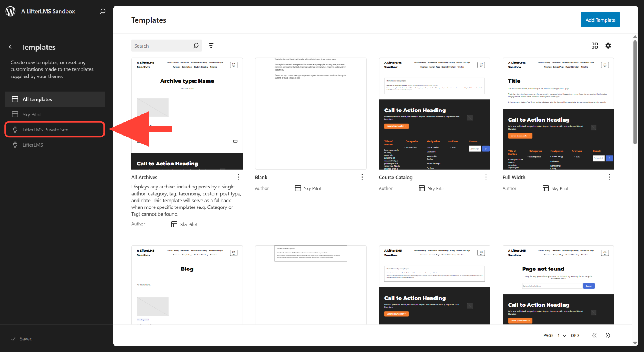Switch layout using the grid view icon

[594, 46]
